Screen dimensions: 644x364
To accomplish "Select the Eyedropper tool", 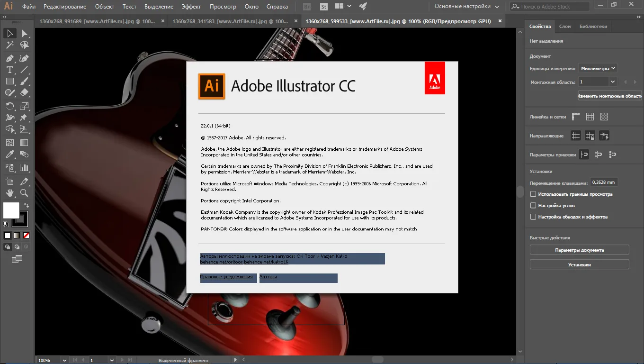I will [x=9, y=155].
